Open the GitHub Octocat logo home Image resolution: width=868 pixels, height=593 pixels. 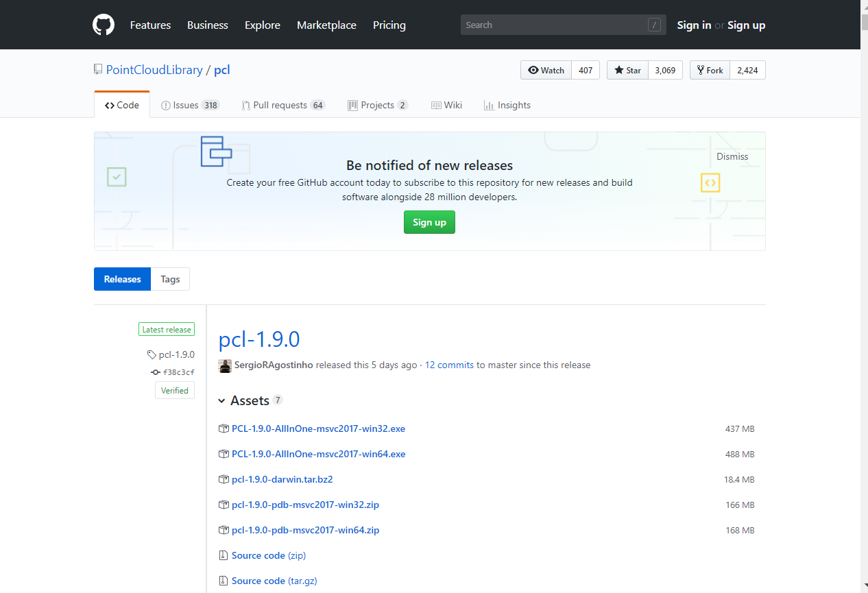[x=104, y=25]
